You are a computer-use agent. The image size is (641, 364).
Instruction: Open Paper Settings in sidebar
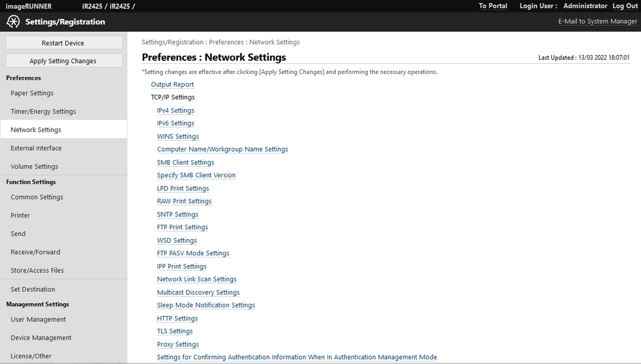coord(32,93)
